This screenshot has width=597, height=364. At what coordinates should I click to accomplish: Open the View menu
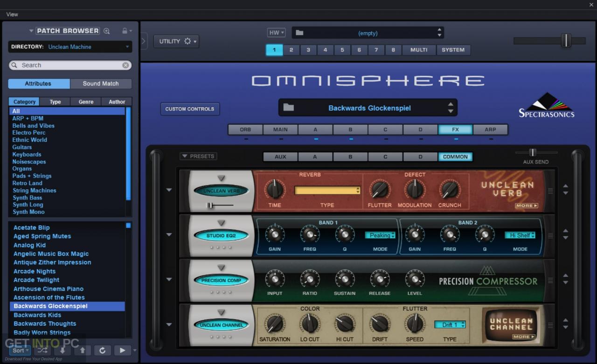(x=12, y=14)
